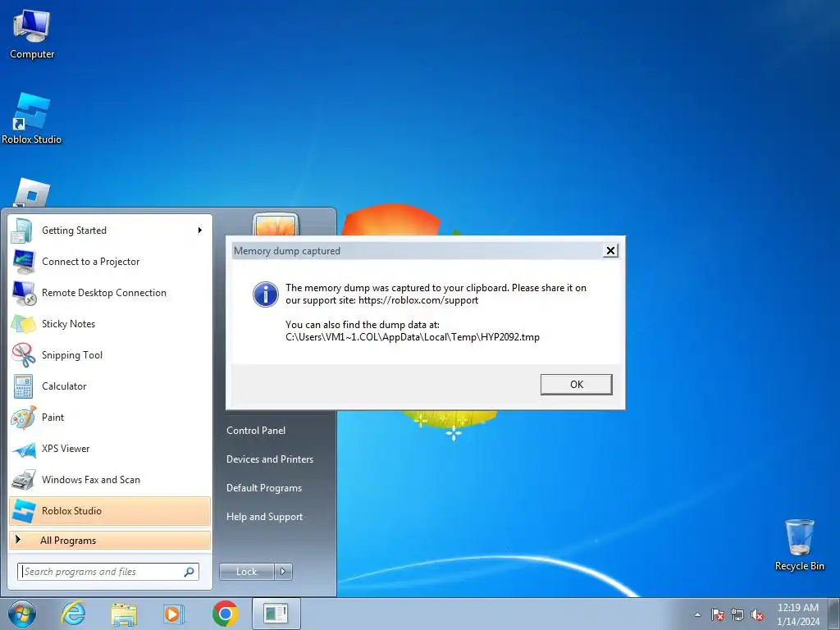
Task: Close the Memory dump captured dialog
Action: [x=610, y=251]
